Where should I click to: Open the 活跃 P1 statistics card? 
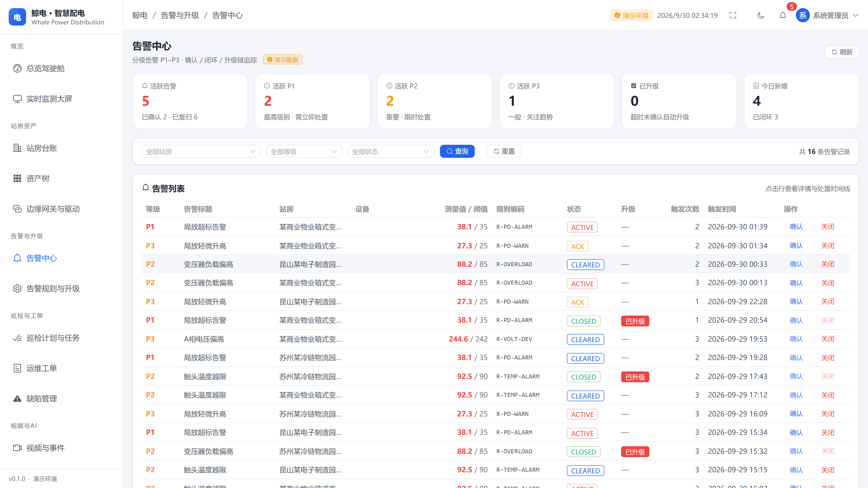tap(312, 101)
